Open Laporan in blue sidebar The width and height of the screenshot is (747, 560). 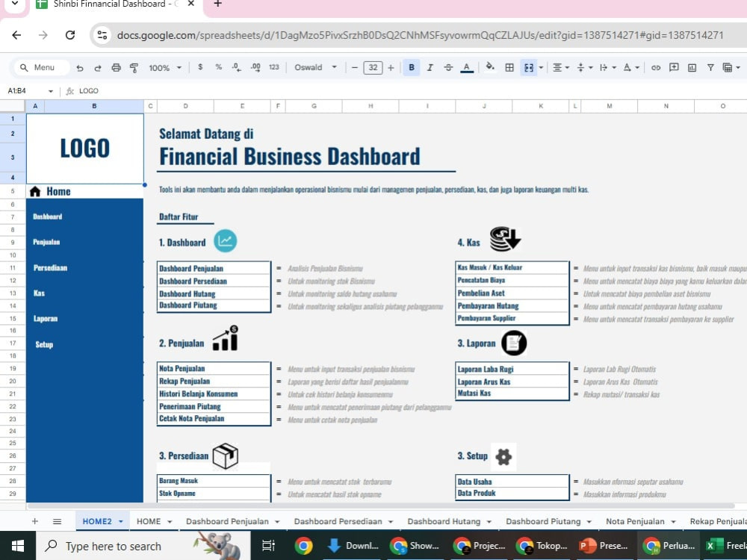coord(46,319)
